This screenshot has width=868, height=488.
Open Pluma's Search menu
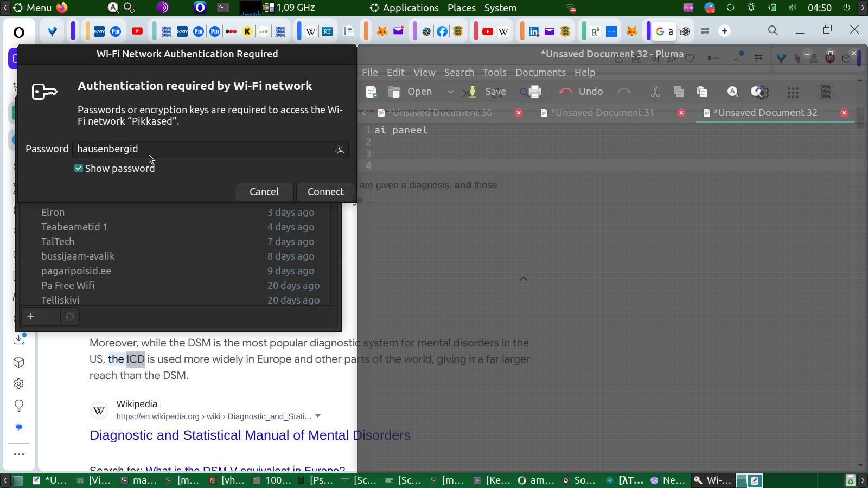(459, 73)
